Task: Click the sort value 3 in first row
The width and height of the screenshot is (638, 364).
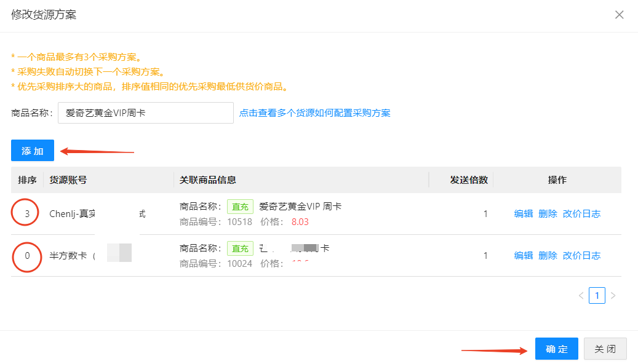Action: (27, 214)
